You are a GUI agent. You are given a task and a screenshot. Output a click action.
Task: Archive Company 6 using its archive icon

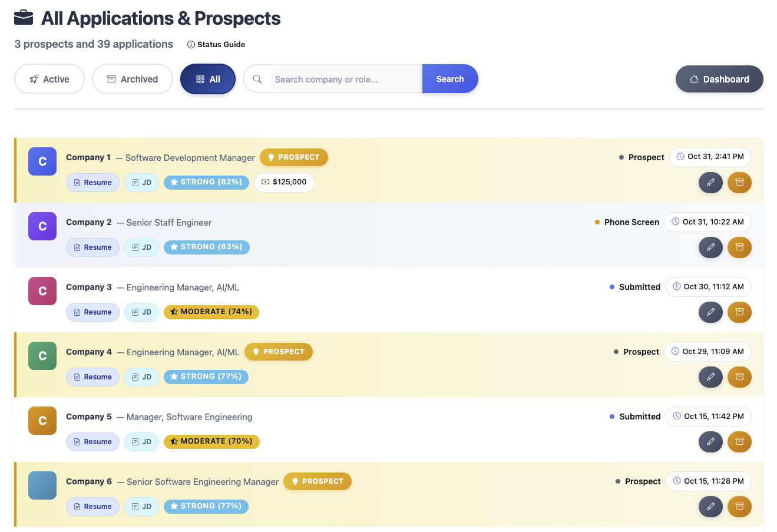click(x=739, y=506)
